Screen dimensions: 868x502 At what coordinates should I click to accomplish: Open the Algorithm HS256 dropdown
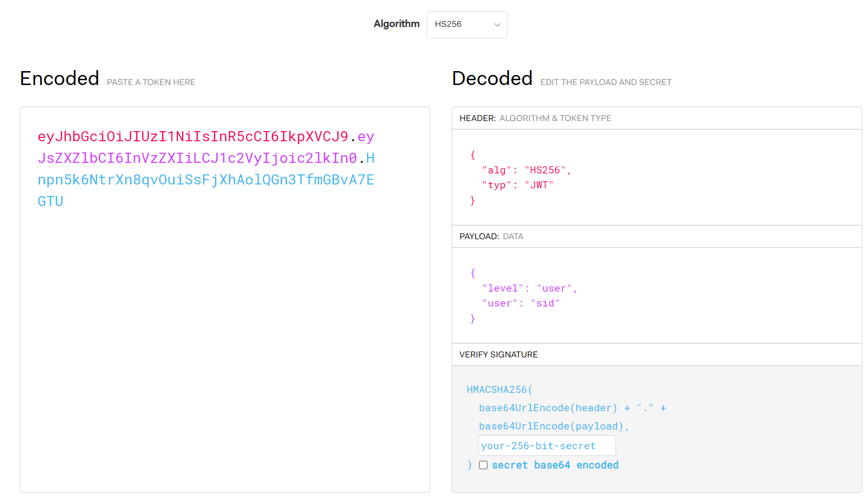tap(467, 24)
